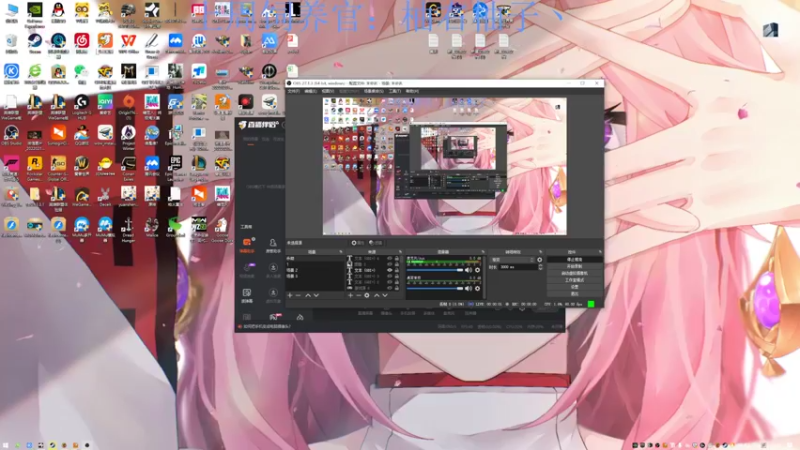This screenshot has height=450, width=800.
Task: Open scene transition properties gear
Action: coord(540,260)
